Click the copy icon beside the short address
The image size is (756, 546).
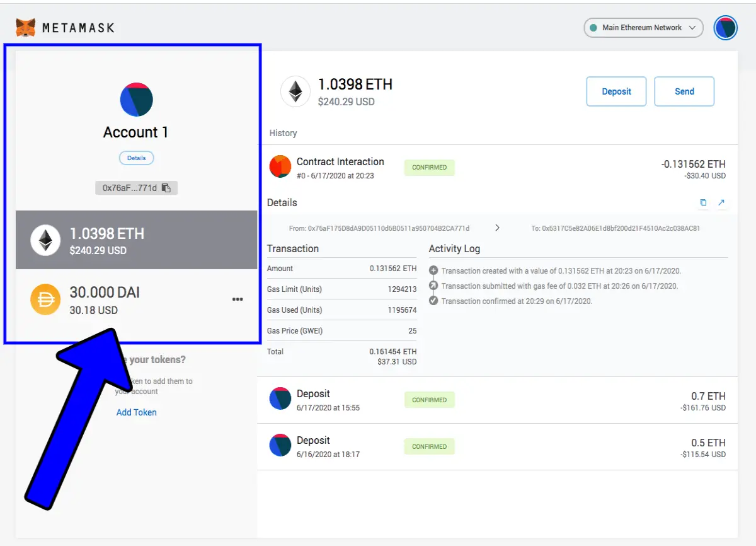pyautogui.click(x=166, y=188)
